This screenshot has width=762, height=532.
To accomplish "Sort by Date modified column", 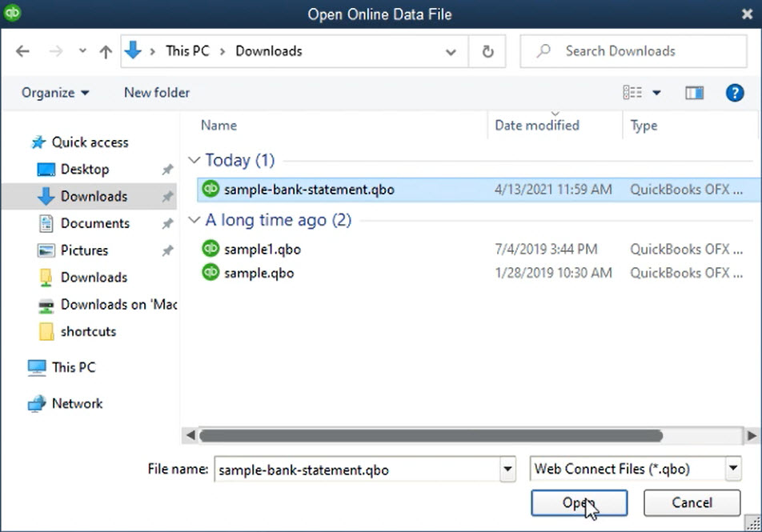I will tap(537, 126).
